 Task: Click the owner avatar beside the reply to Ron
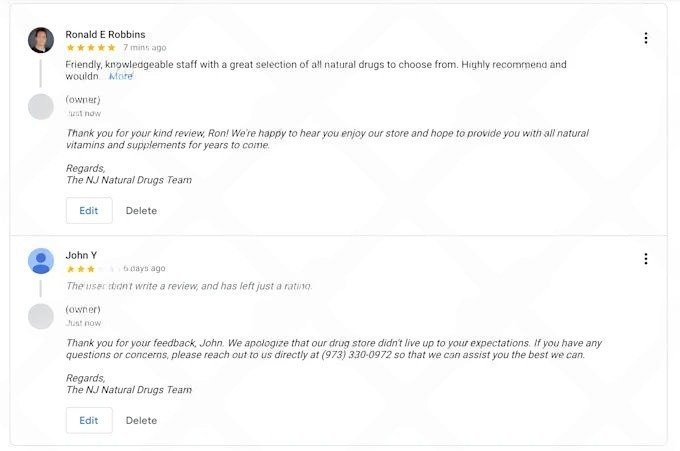click(x=41, y=106)
